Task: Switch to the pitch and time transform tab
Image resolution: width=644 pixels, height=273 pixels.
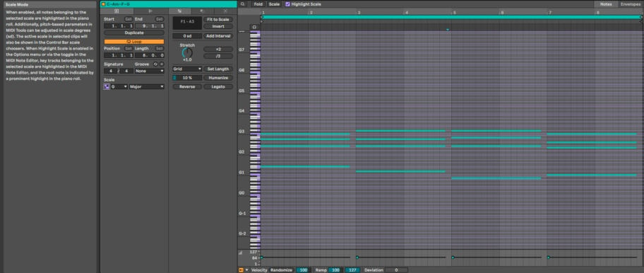Action: coord(179,11)
